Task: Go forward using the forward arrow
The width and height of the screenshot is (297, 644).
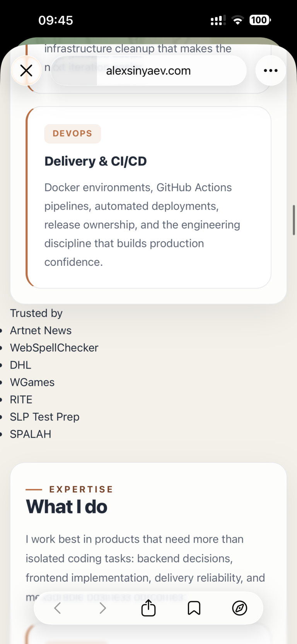Action: coord(102,608)
